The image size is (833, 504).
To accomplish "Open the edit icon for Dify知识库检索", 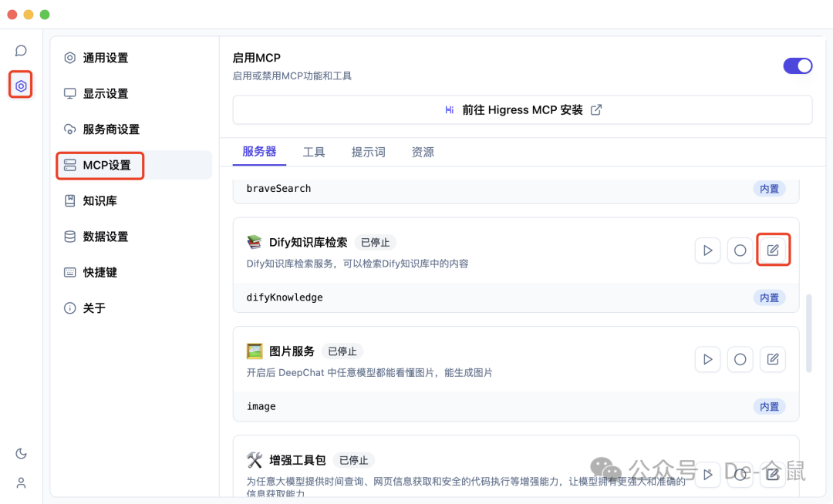I will coord(773,250).
